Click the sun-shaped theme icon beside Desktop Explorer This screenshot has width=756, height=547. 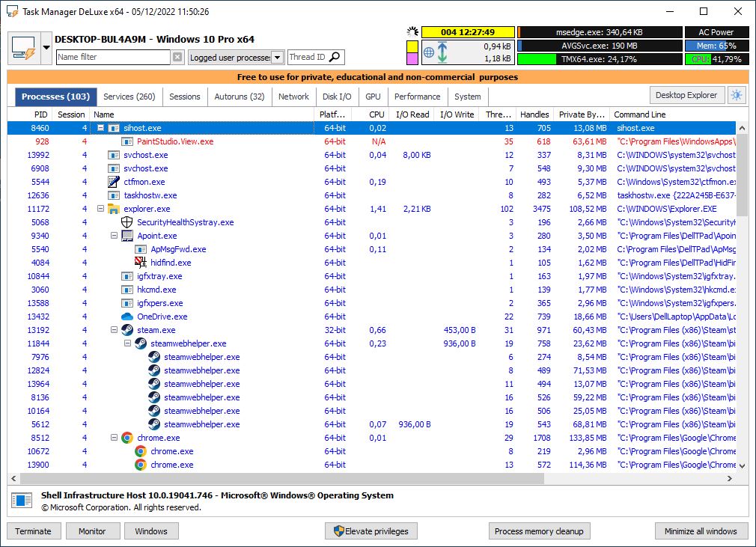click(737, 96)
